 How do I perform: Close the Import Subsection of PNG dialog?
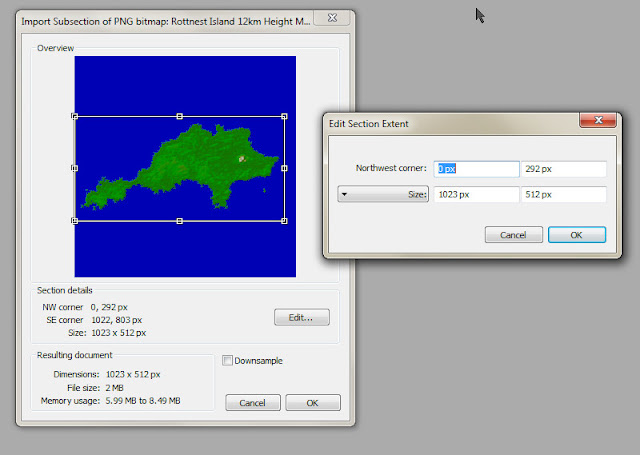pos(332,18)
